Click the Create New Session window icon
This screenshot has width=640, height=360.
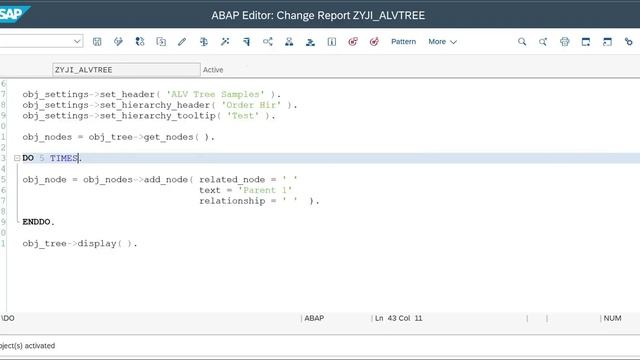(x=607, y=42)
